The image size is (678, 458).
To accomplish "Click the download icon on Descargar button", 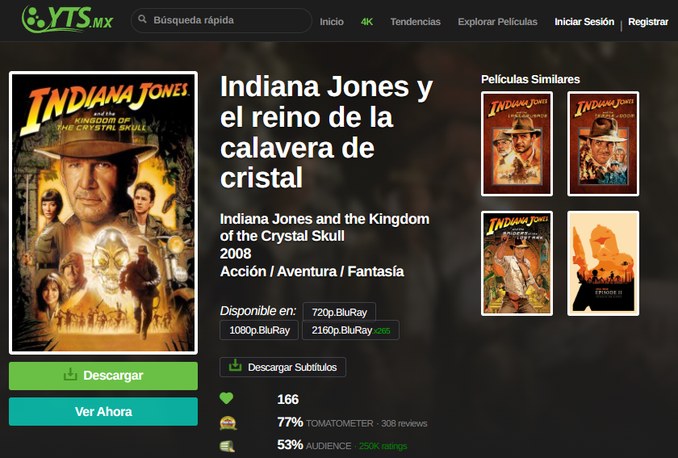I will (x=70, y=375).
